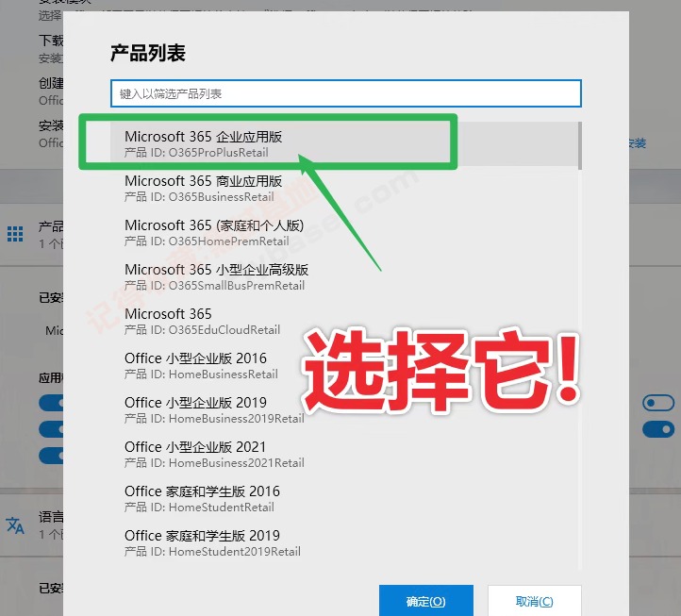Toggle first application switch under 应用 in background
The image size is (681, 616).
click(51, 403)
